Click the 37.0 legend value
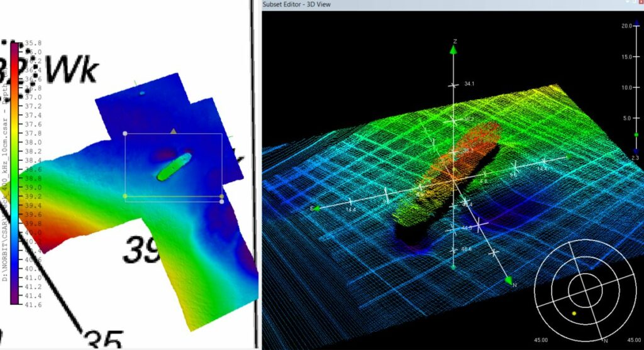This screenshot has height=350, width=644. [x=33, y=97]
